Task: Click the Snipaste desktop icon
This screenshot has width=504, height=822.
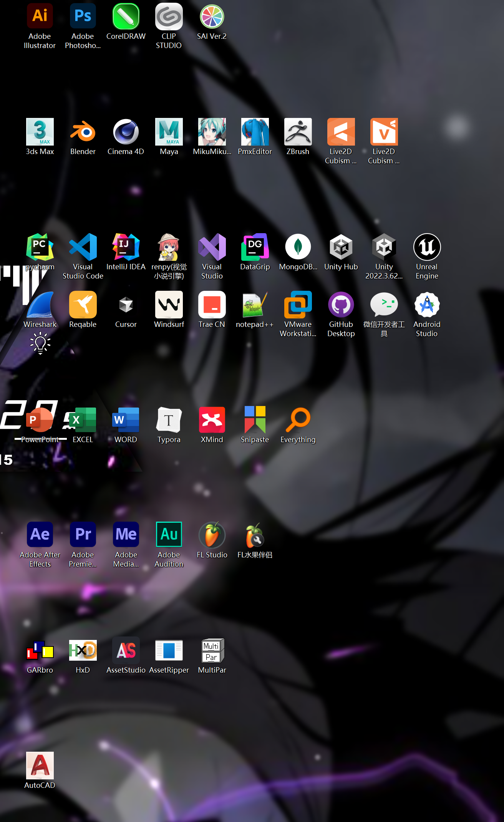Action: click(x=255, y=420)
